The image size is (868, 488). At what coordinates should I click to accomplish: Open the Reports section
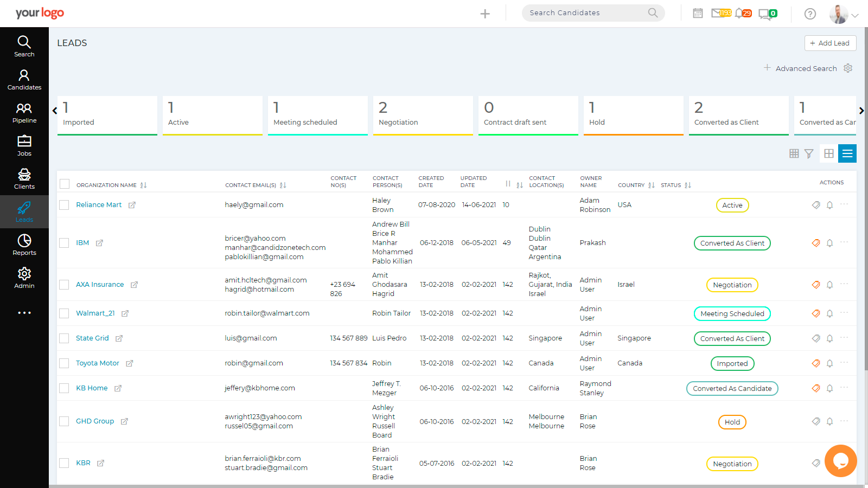24,245
